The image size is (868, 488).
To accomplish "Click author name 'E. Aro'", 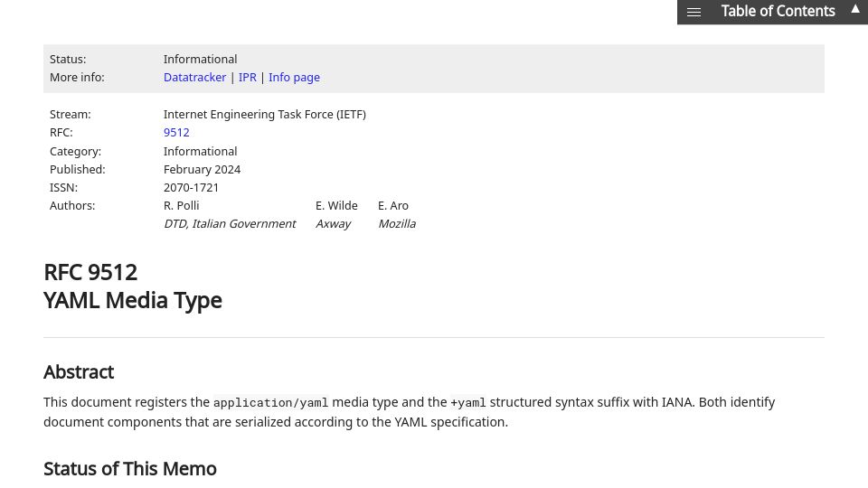I will pyautogui.click(x=393, y=206).
